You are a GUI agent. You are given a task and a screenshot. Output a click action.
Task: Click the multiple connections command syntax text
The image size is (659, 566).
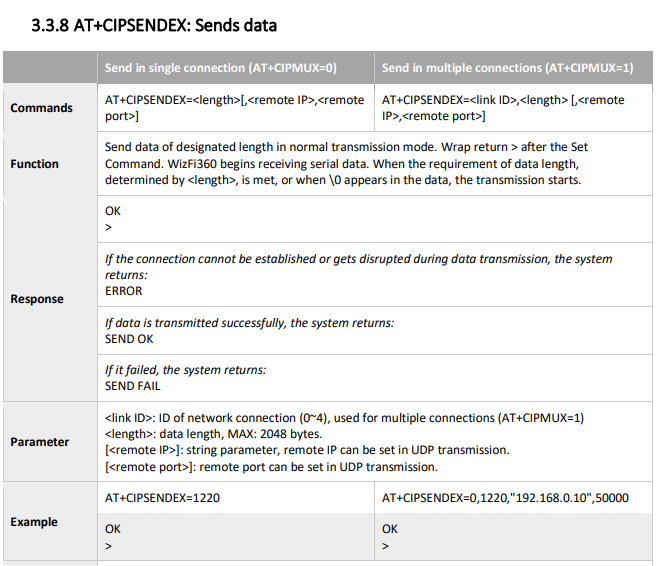pos(503,108)
